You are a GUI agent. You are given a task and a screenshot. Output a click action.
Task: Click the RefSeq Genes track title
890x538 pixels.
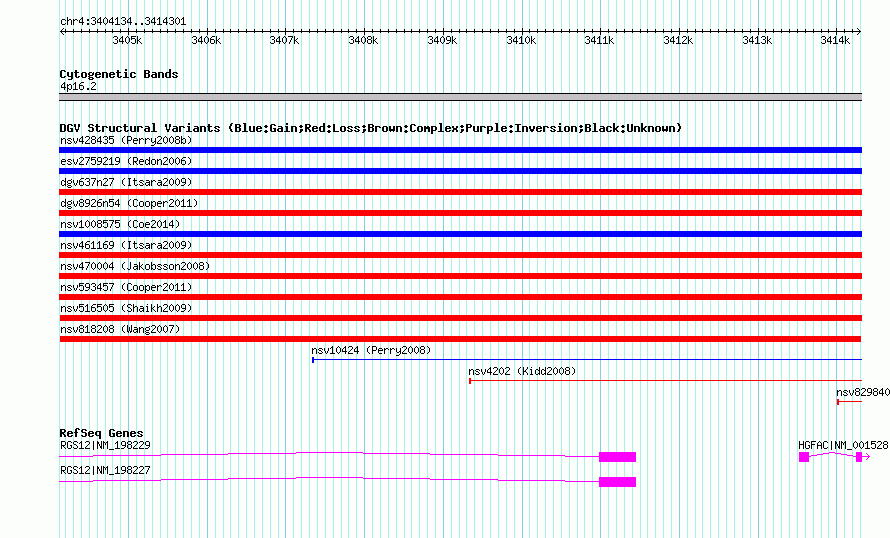coord(101,433)
